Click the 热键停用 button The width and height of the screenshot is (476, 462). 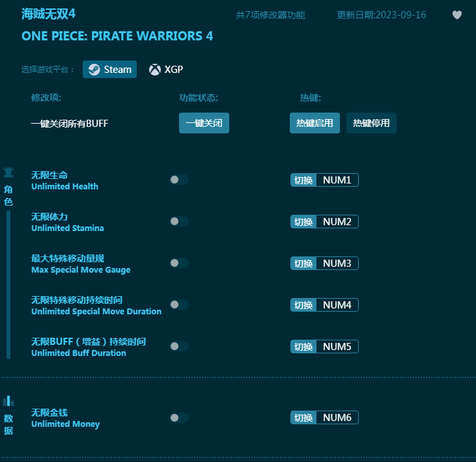[371, 123]
